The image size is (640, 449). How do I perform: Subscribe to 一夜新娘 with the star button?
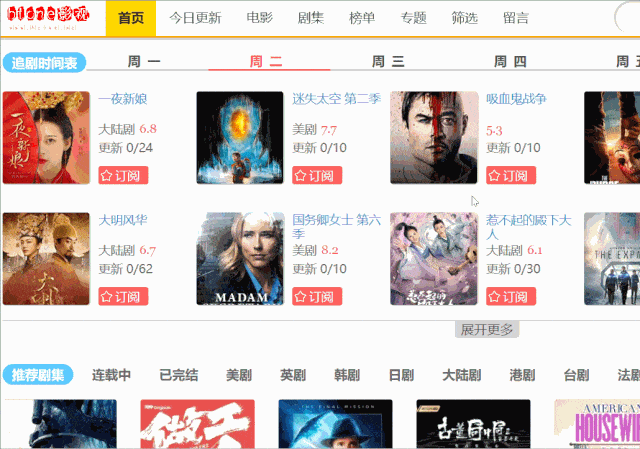click(x=123, y=176)
